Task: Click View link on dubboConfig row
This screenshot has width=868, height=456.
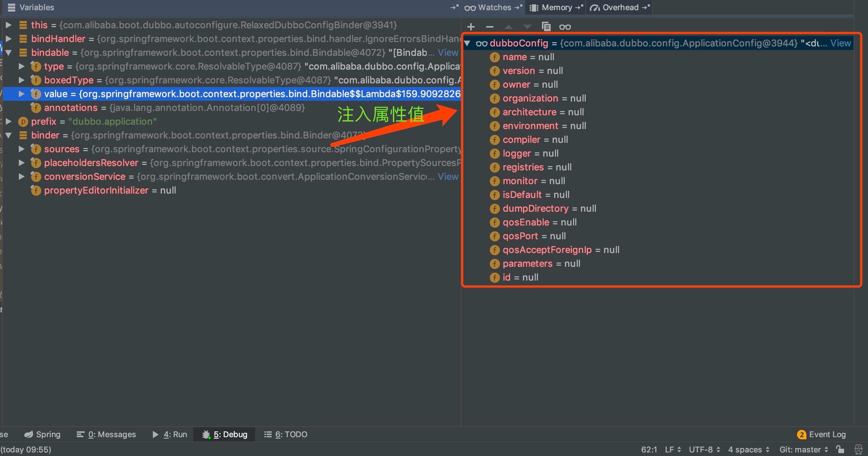Action: click(840, 43)
